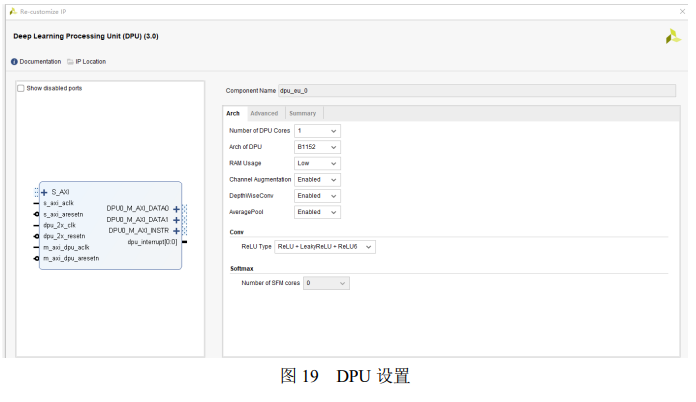Click the Re-customize IP title icon
Viewport: 696px width, 402px height.
tap(13, 12)
